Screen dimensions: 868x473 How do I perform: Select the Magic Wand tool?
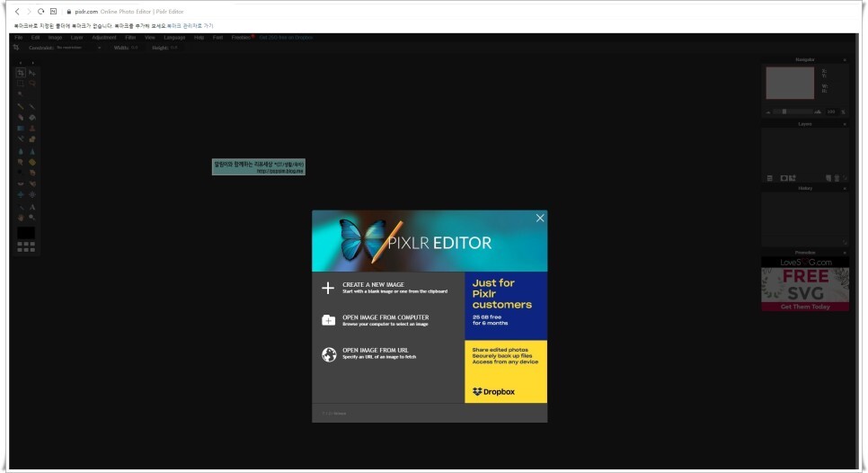pyautogui.click(x=21, y=94)
